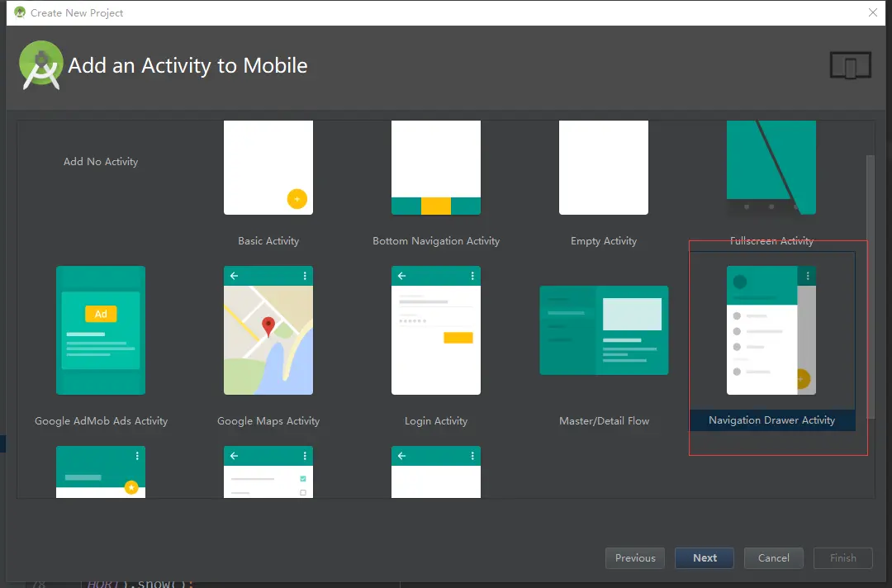892x588 pixels.
Task: Select the Navigation Drawer Activity template
Action: pyautogui.click(x=771, y=330)
